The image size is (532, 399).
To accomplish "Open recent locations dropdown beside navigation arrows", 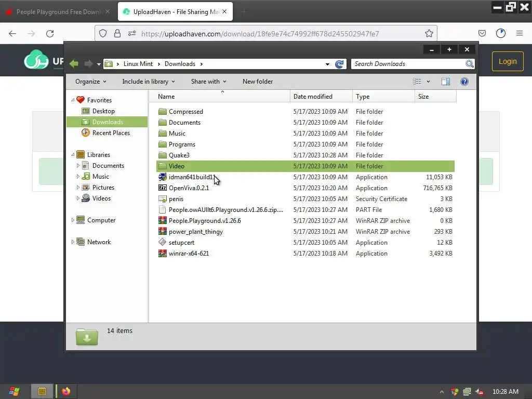I will coord(99,64).
